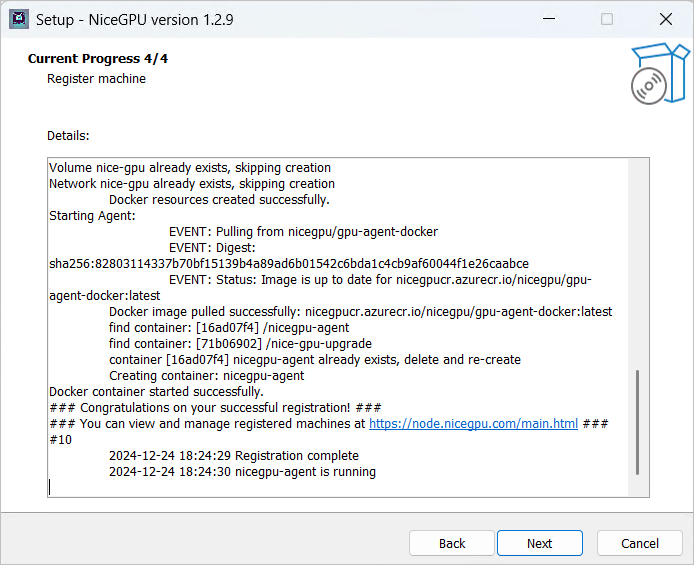Cancel the setup wizard
This screenshot has width=694, height=565.
[x=639, y=543]
